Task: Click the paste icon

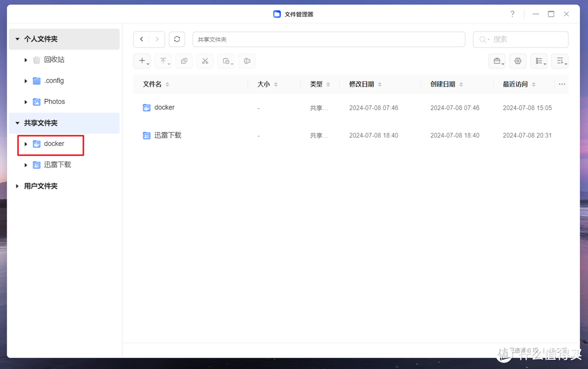Action: point(226,61)
